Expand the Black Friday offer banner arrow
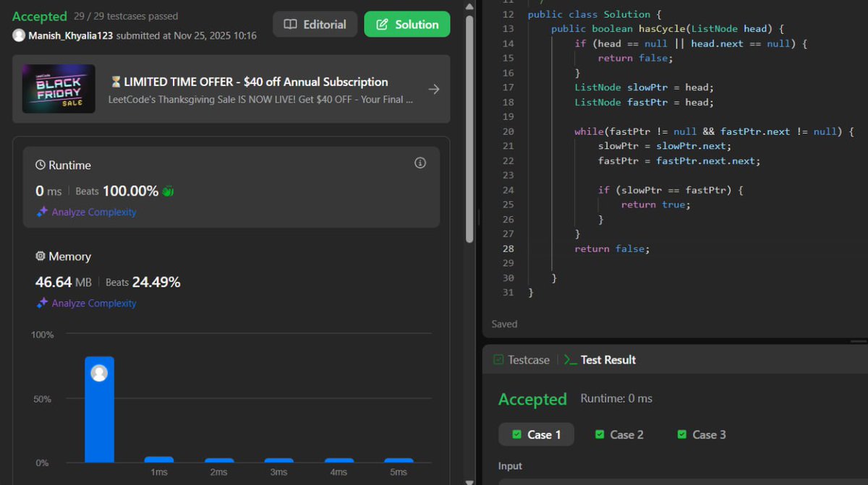 pyautogui.click(x=433, y=89)
